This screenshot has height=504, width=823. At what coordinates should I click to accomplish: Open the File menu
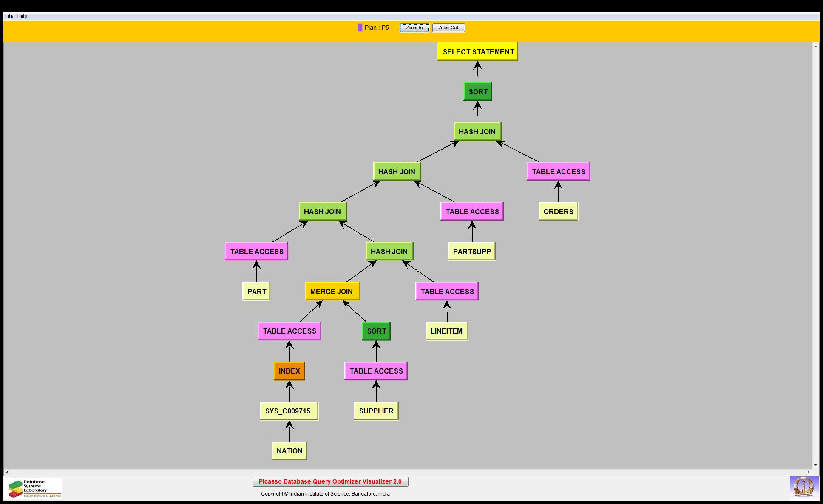(9, 16)
